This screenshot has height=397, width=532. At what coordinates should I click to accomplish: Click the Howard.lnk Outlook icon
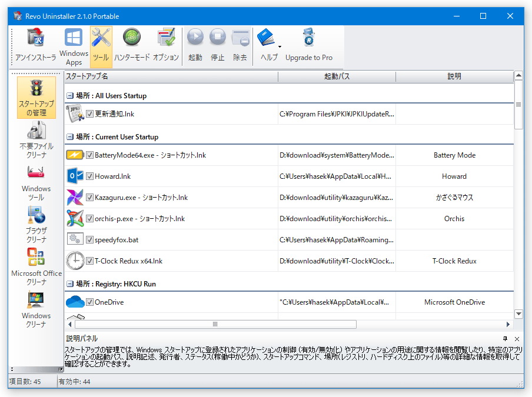coord(75,176)
